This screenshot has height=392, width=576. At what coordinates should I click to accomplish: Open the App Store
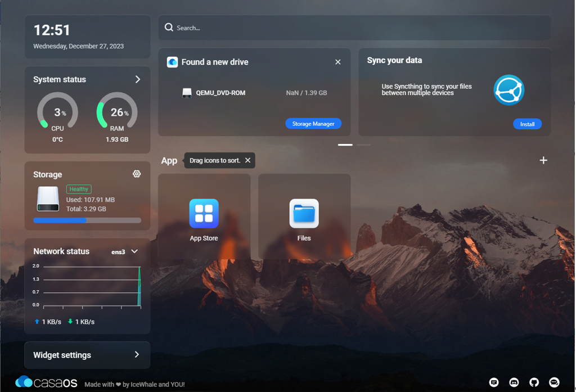click(204, 214)
